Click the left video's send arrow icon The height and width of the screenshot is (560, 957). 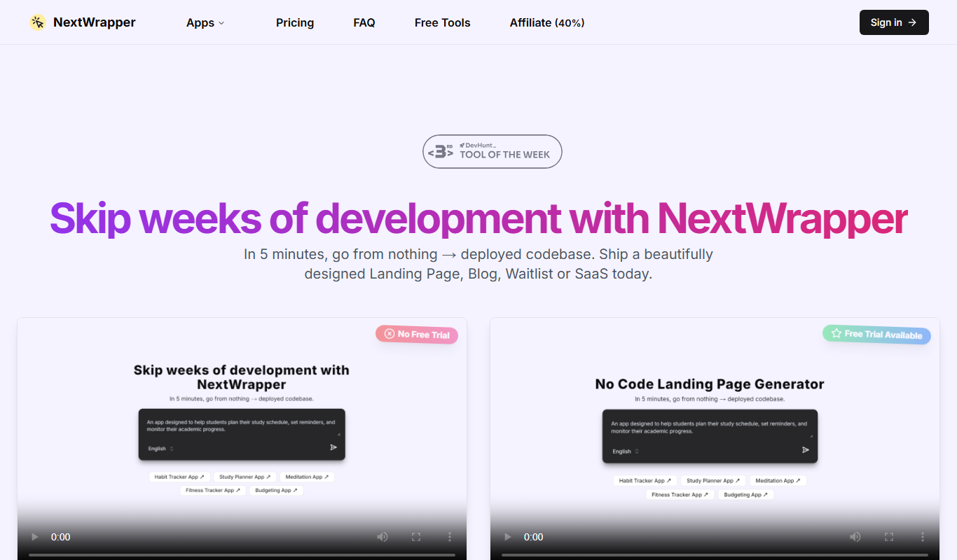coord(333,447)
